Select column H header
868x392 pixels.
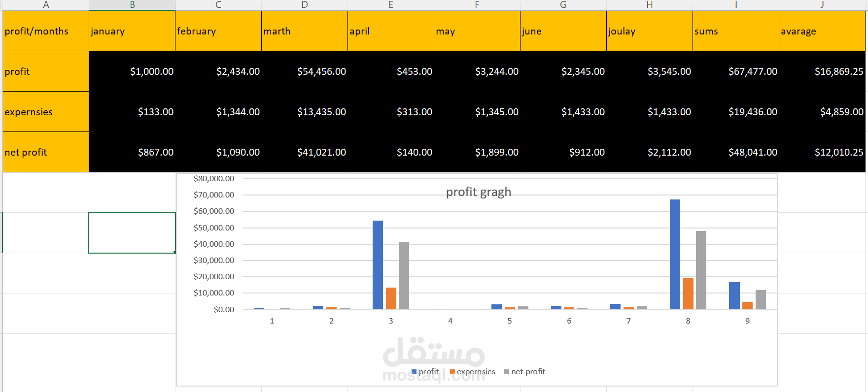tap(650, 5)
